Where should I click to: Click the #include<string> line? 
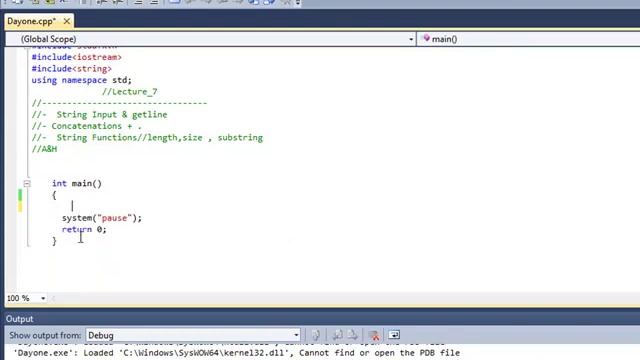click(71, 69)
